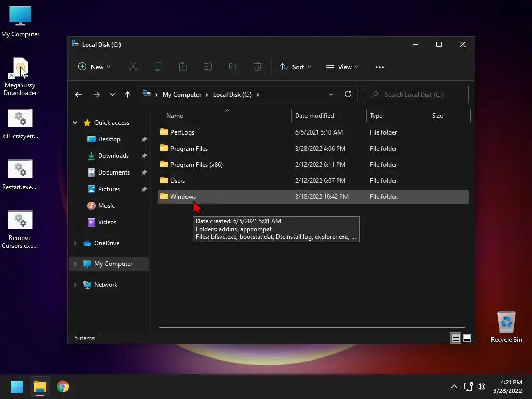Open the Windows Start button
The height and width of the screenshot is (399, 532).
[x=17, y=387]
